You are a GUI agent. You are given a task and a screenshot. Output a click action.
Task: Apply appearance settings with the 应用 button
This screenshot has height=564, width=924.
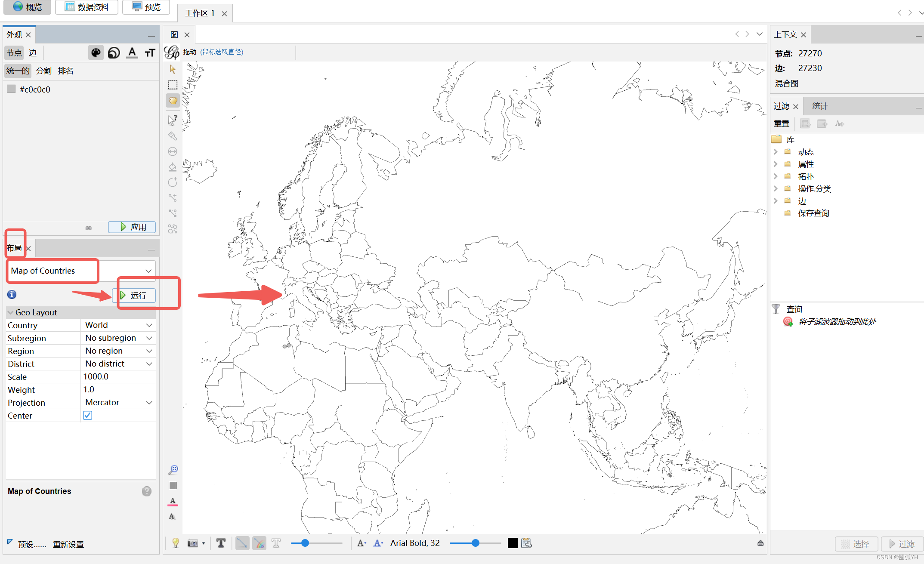pos(132,227)
